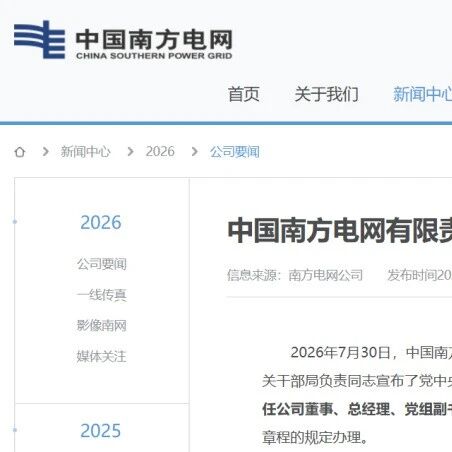Go to 2026 breadcrumb link

click(160, 152)
